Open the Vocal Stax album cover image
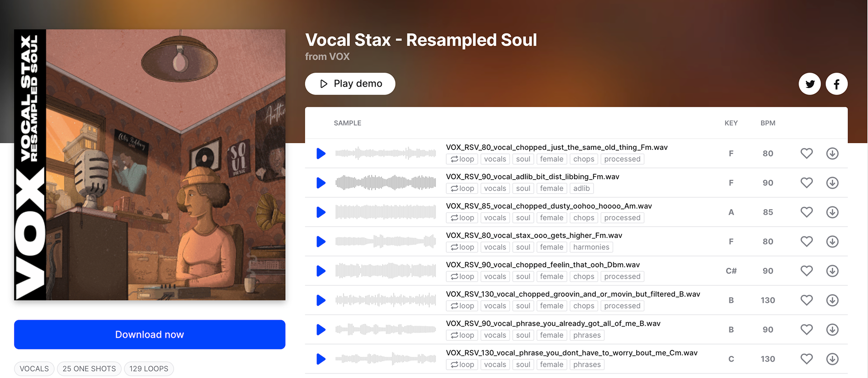Viewport: 868px width, 378px height. pyautogui.click(x=150, y=165)
